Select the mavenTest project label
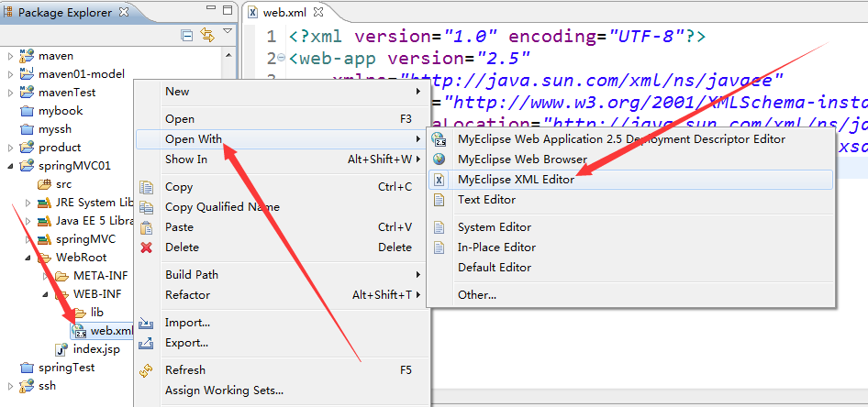This screenshot has height=407, width=868. (x=67, y=93)
